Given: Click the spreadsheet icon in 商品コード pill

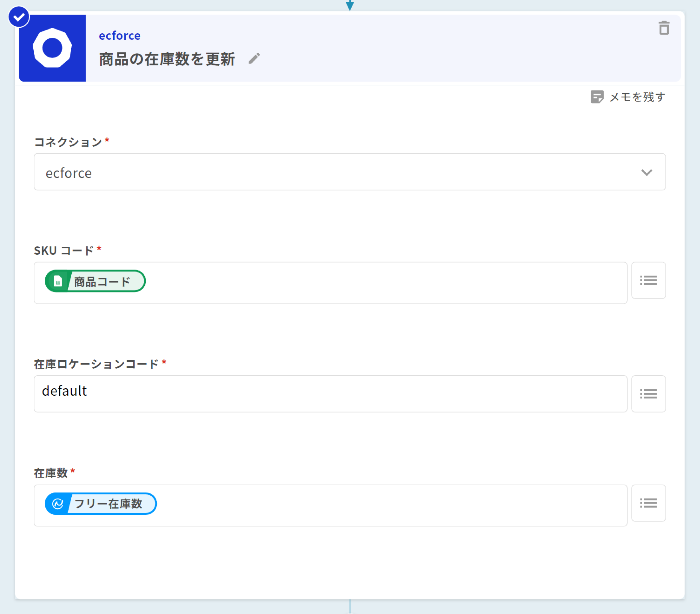Looking at the screenshot, I should (58, 281).
